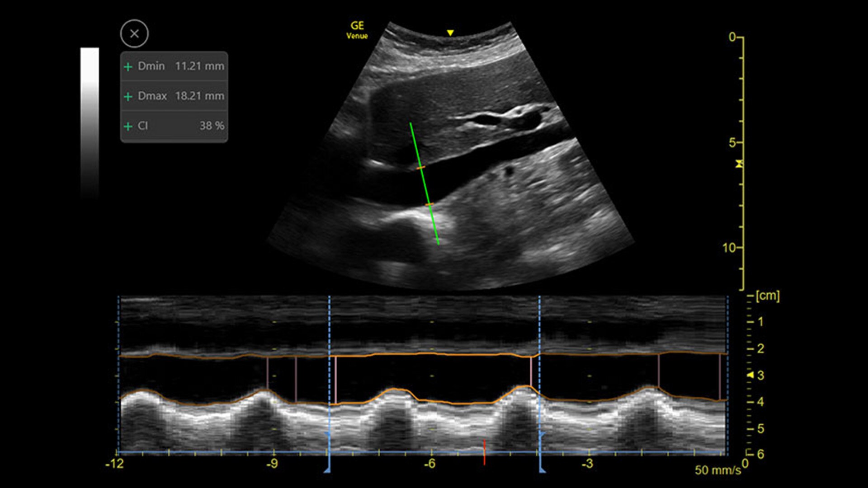
Task: Click the 50 mm/s sweep speed label
Action: 717,470
